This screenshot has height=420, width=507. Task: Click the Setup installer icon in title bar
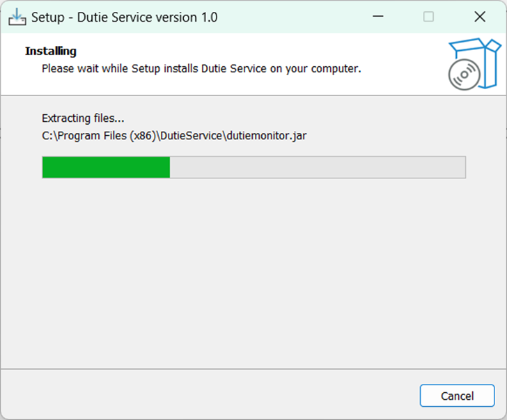point(17,17)
